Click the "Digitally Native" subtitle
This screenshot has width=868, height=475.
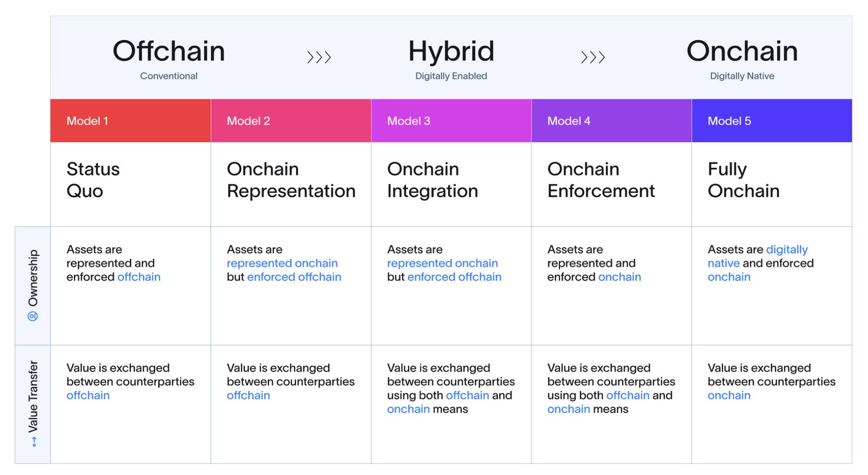[742, 76]
